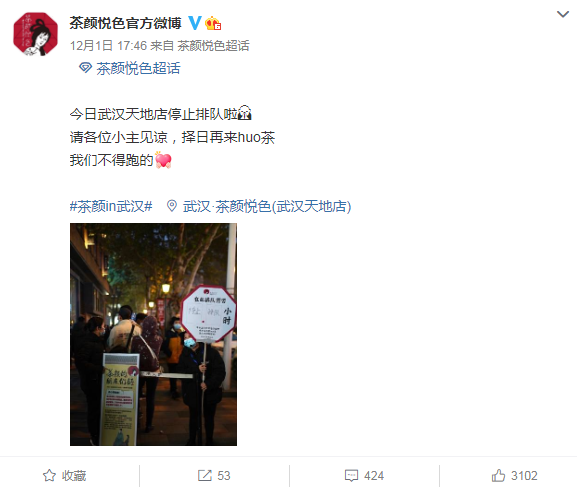Click the 茶颜悦色 profile avatar
The height and width of the screenshot is (488, 577).
pos(35,34)
